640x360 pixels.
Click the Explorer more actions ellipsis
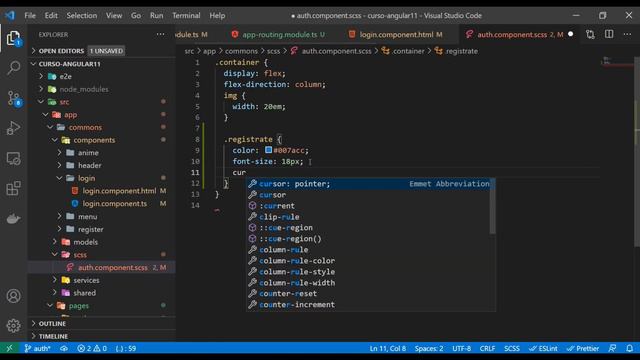click(x=160, y=35)
